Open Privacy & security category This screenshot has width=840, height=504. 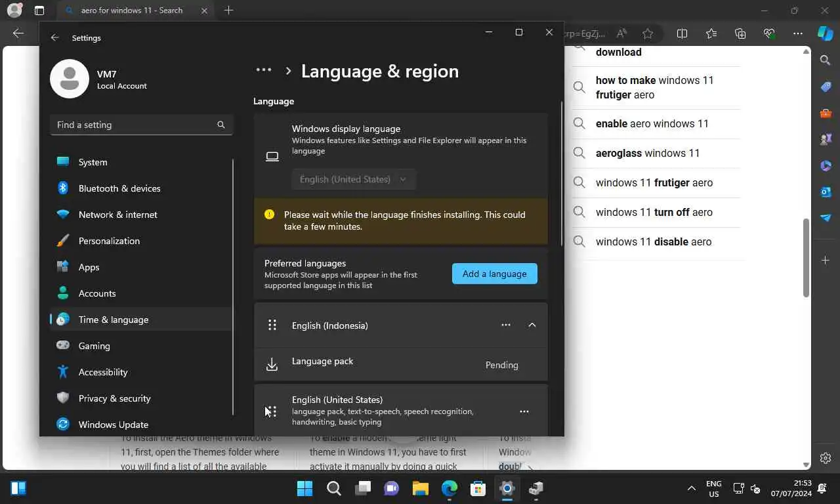click(141, 398)
